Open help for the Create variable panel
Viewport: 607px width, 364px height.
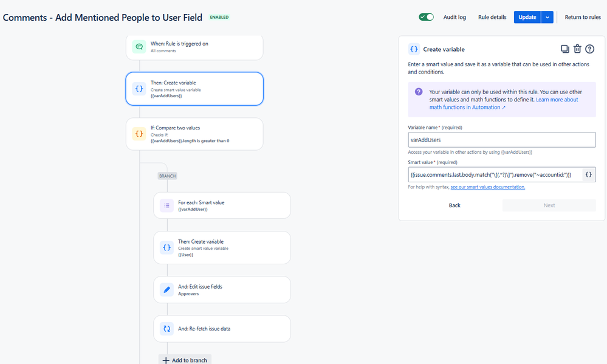tap(589, 49)
